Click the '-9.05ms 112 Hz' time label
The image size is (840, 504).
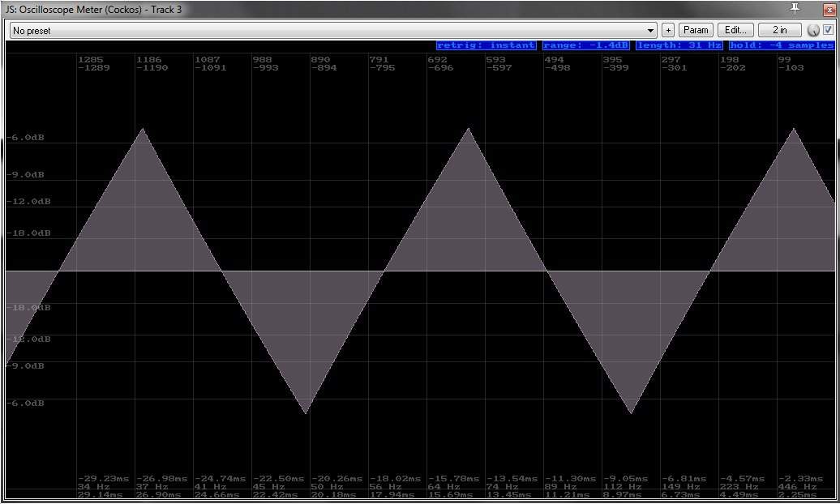click(626, 483)
